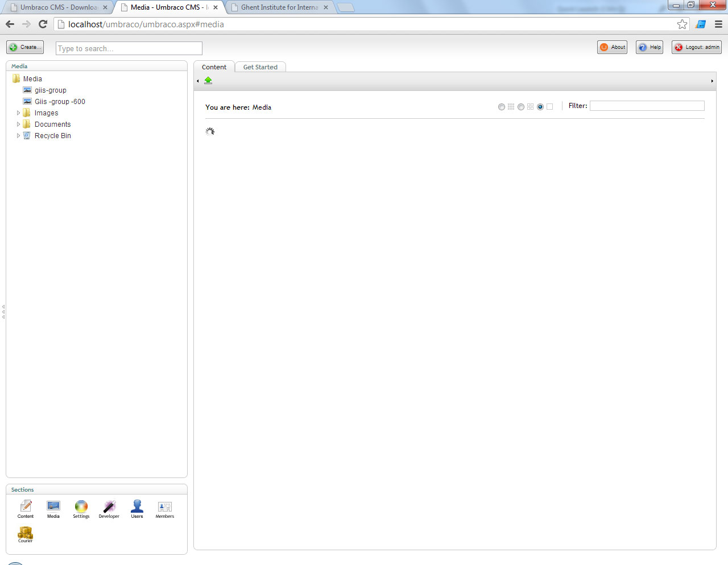Switch to the Content tab
This screenshot has height=565, width=728.
214,67
